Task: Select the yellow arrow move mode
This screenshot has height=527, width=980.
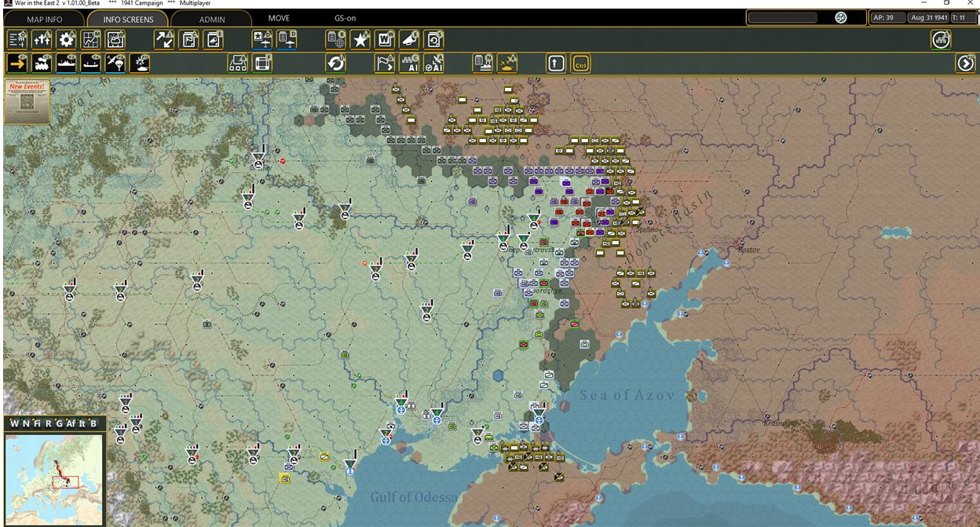Action: click(16, 63)
